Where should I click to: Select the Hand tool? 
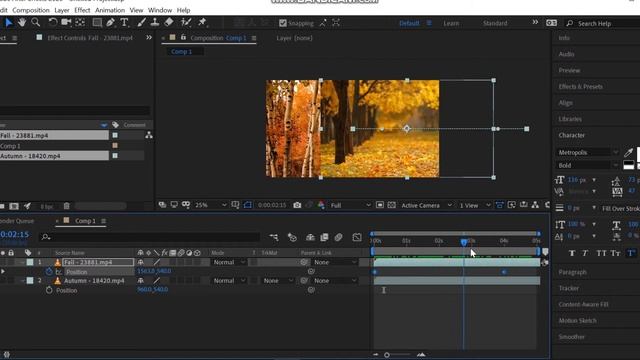22,22
